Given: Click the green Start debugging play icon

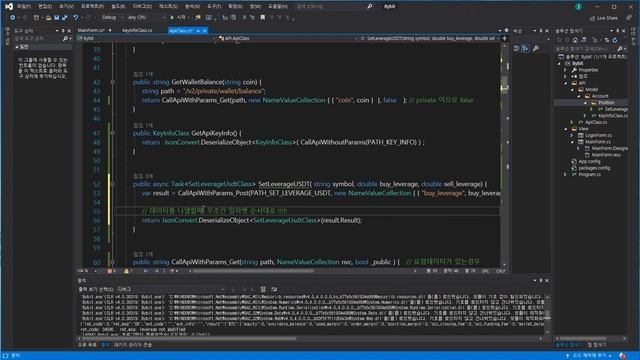Looking at the screenshot, I should point(172,18).
